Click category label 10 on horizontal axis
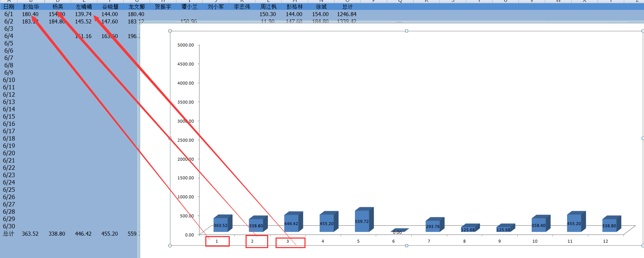This screenshot has height=258, width=644. point(535,241)
